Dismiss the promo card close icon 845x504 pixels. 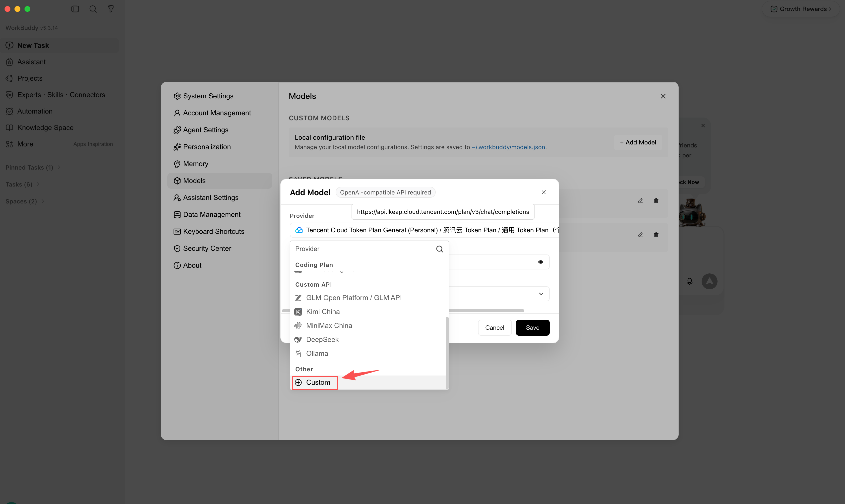[x=703, y=125]
